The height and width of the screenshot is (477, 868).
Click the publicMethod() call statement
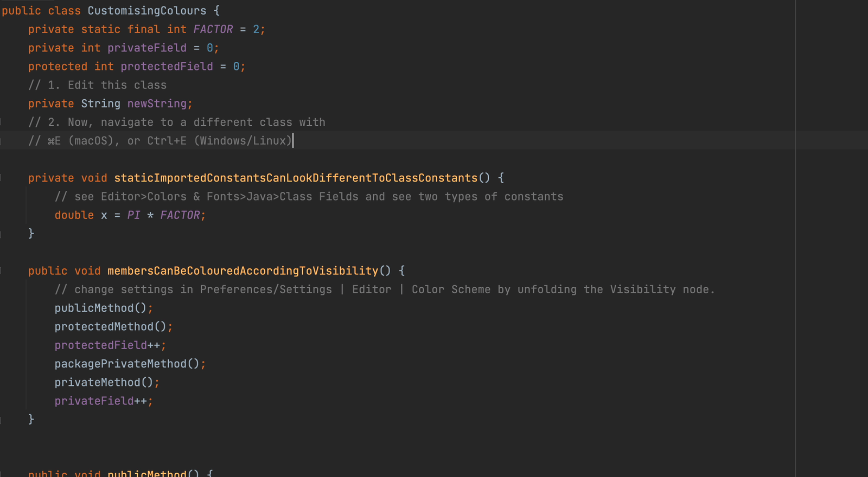click(100, 308)
